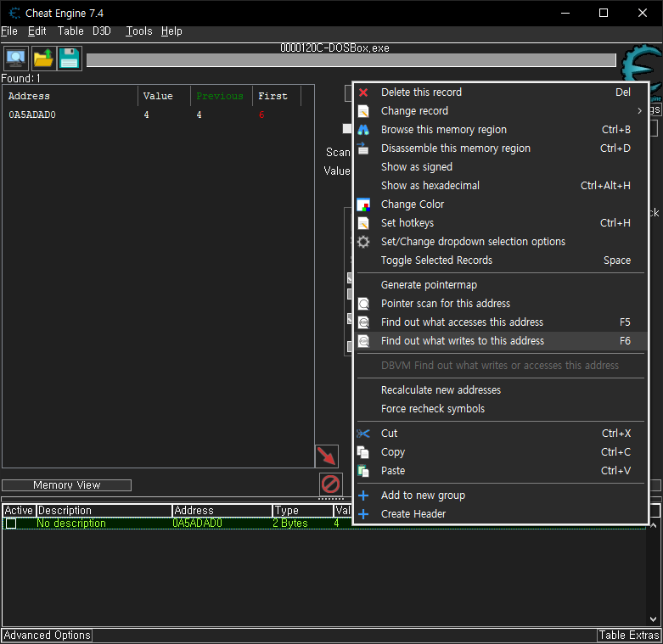Screen dimensions: 663x644
Task: Select Show as hexadecimal
Action: 501,186
